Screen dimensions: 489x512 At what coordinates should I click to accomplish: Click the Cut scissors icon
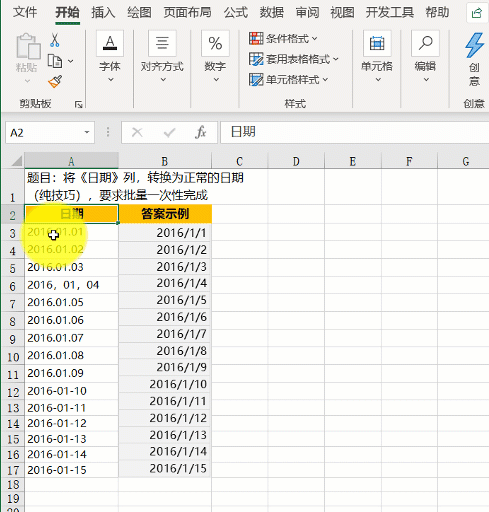[x=55, y=40]
